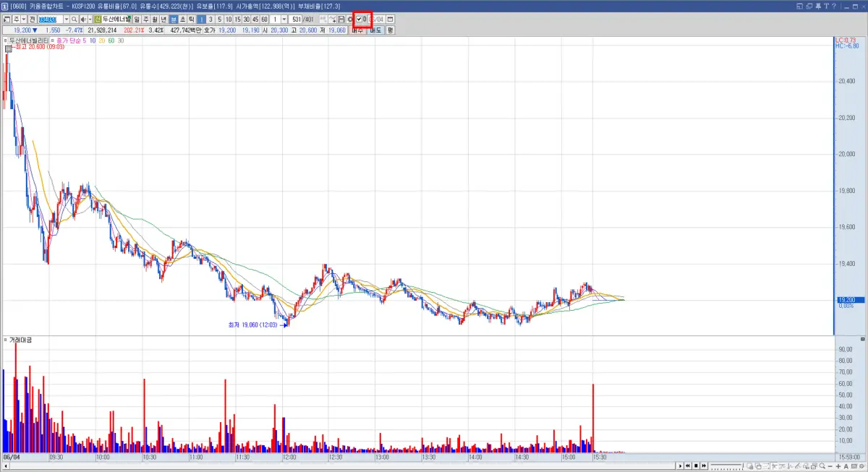Image resolution: width=868 pixels, height=472 pixels.
Task: Click the zoom magnifier icon at bottom
Action: 822,466
